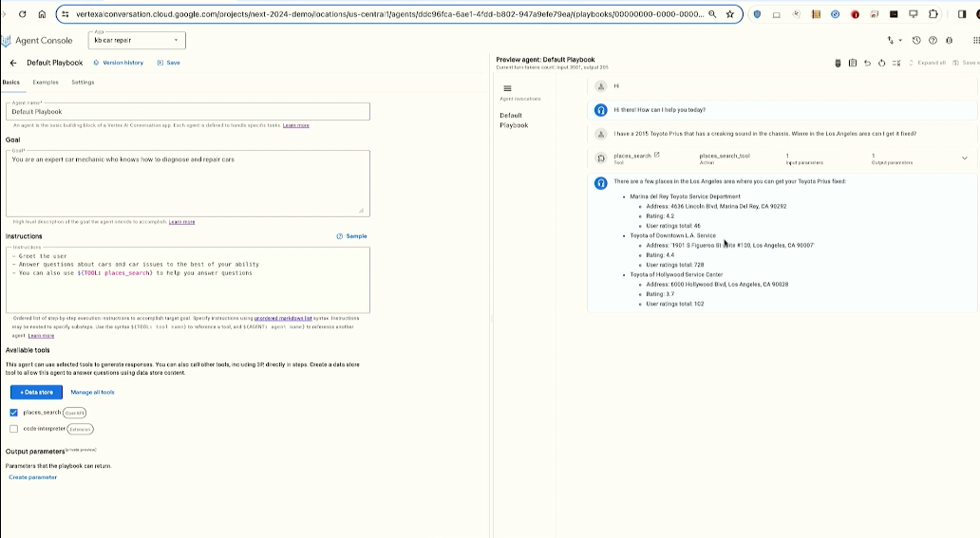This screenshot has height=538, width=980.
Task: Click the Rating 4.2 line
Action: point(660,216)
